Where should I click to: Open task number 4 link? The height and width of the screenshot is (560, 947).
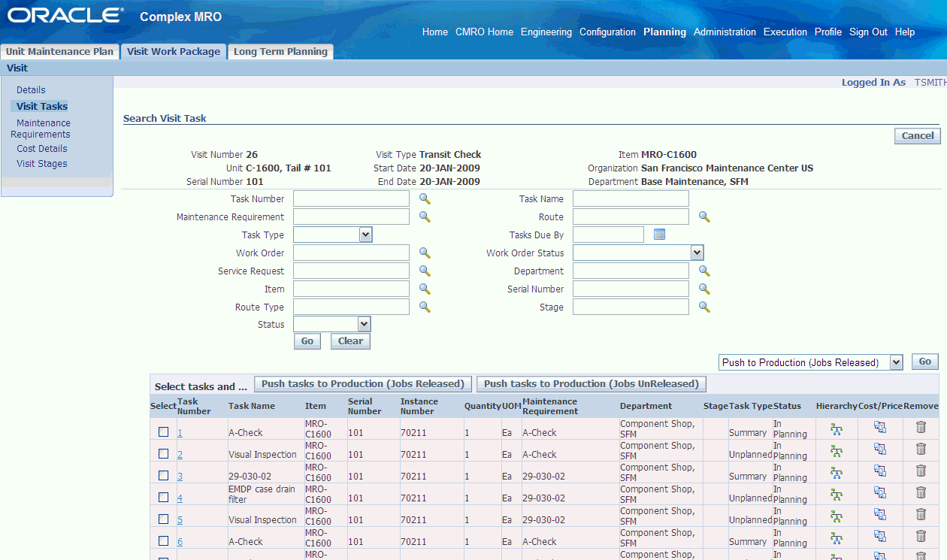coord(180,498)
